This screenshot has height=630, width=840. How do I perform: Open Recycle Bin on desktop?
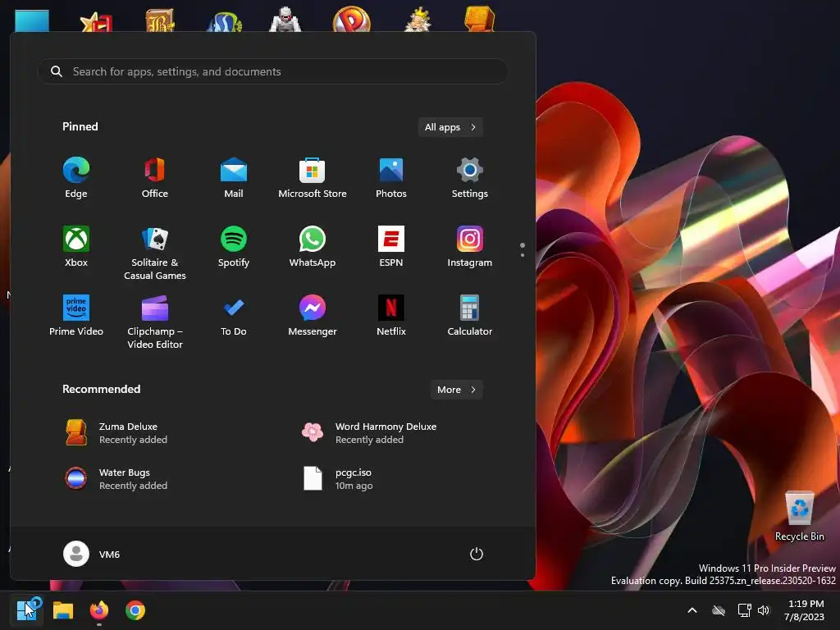[799, 516]
